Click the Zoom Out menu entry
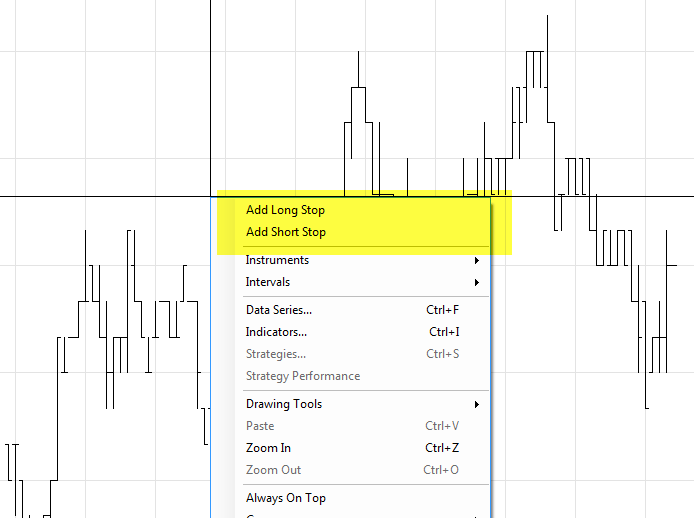 [273, 470]
